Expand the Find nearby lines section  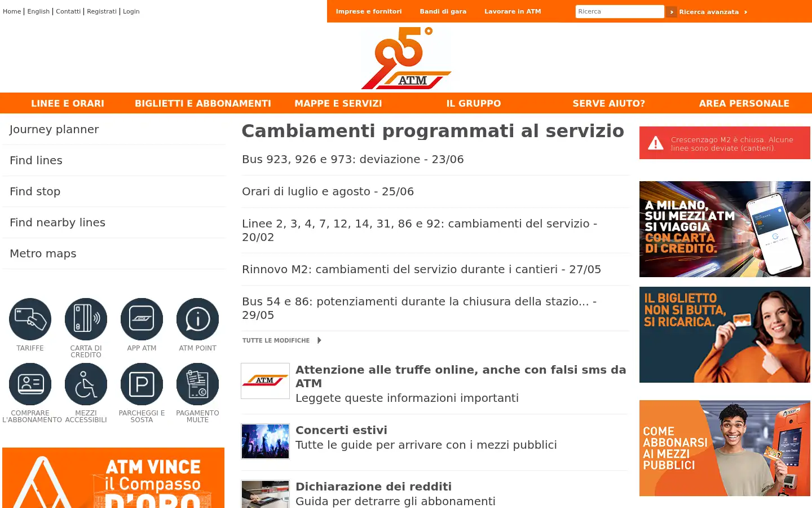tap(114, 222)
